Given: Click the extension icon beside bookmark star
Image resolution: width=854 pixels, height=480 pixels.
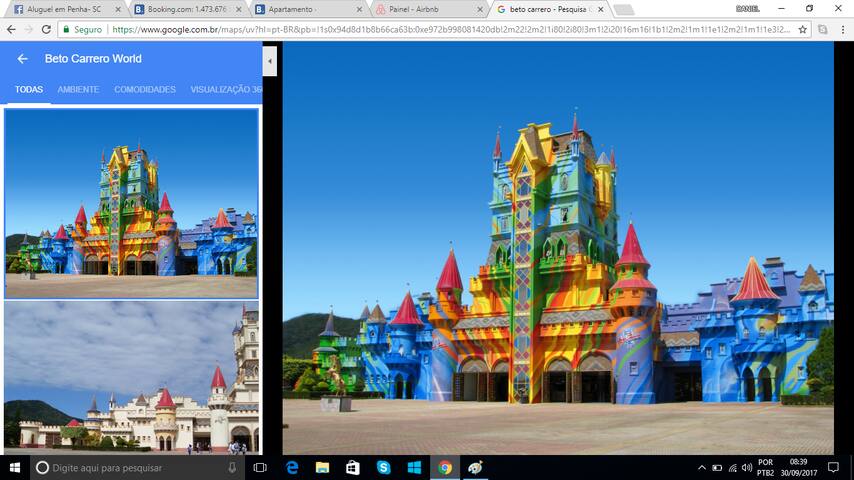Looking at the screenshot, I should pyautogui.click(x=822, y=29).
